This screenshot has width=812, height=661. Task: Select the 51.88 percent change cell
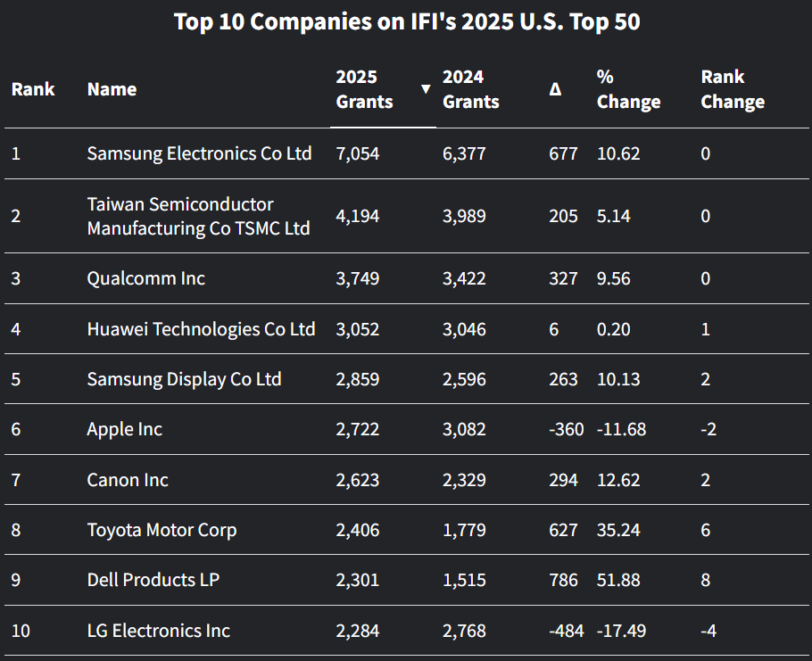[618, 580]
